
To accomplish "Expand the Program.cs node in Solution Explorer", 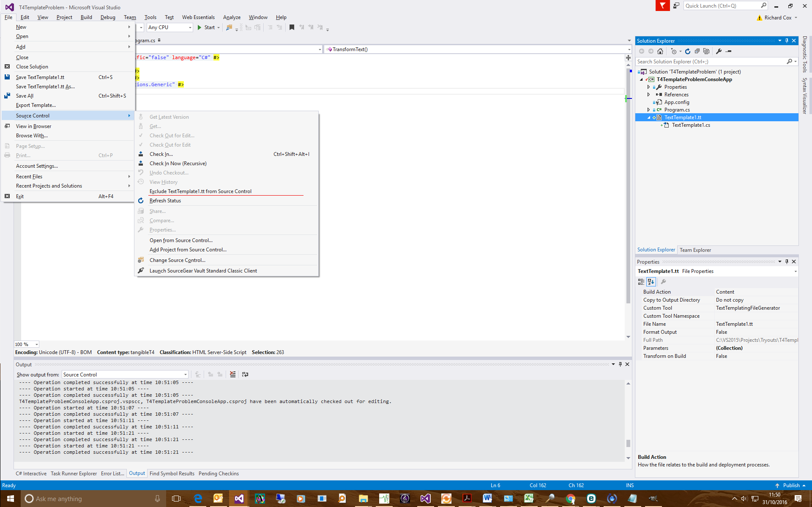I will click(648, 110).
